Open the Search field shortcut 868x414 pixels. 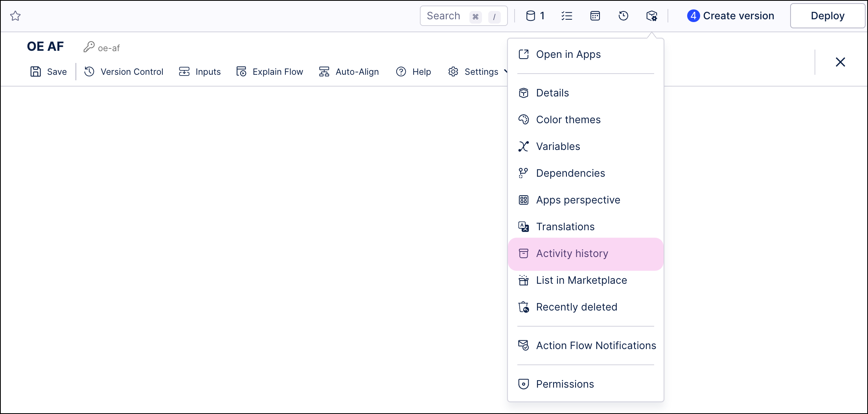click(x=475, y=17)
